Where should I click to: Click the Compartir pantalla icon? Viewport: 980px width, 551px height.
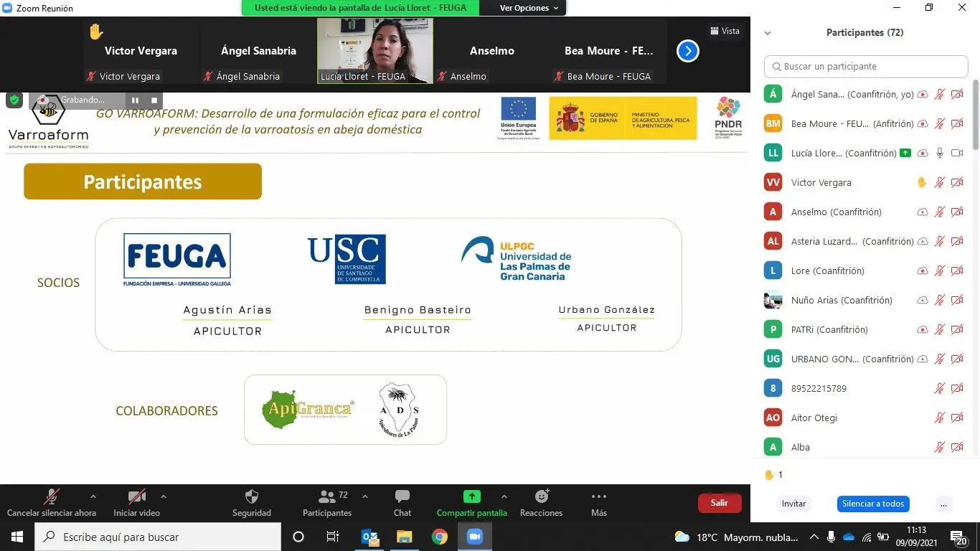(x=471, y=496)
